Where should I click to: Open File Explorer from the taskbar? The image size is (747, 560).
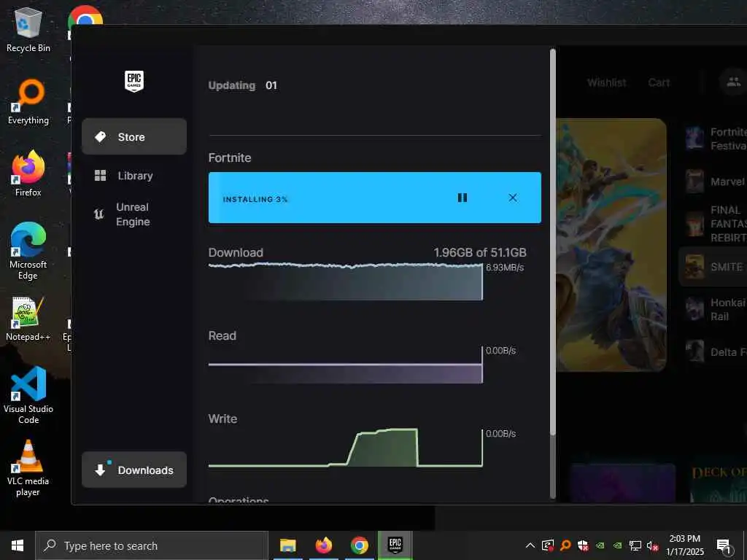click(287, 545)
